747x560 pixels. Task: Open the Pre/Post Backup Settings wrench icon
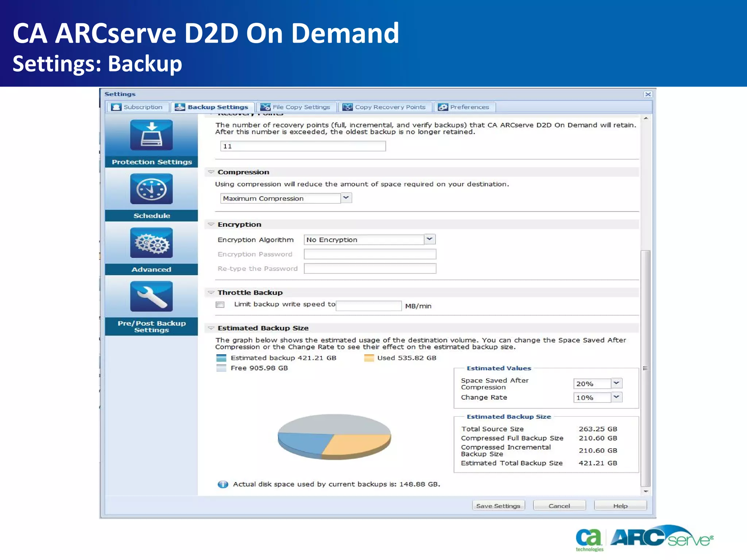[151, 296]
